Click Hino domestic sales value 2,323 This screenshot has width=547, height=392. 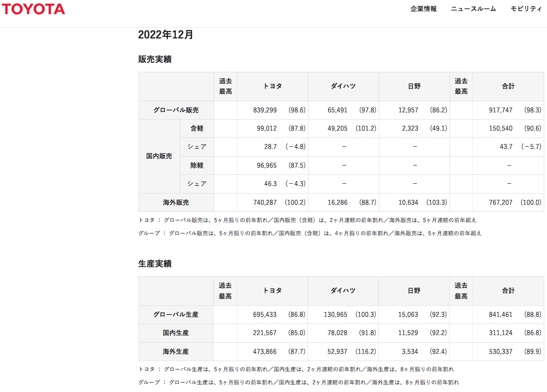410,128
